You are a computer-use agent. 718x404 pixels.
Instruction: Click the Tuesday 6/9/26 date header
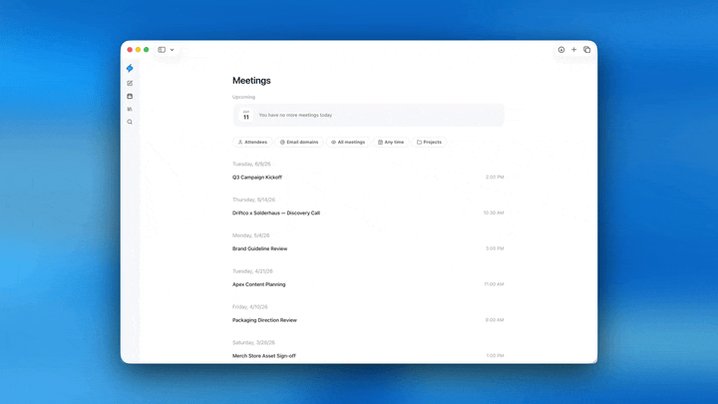pos(251,164)
